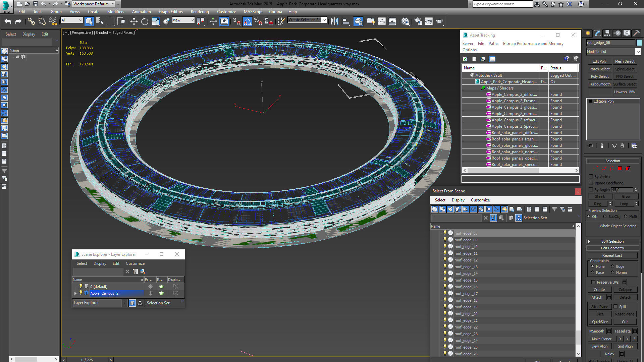Click the QuickSlice button

tap(600, 322)
